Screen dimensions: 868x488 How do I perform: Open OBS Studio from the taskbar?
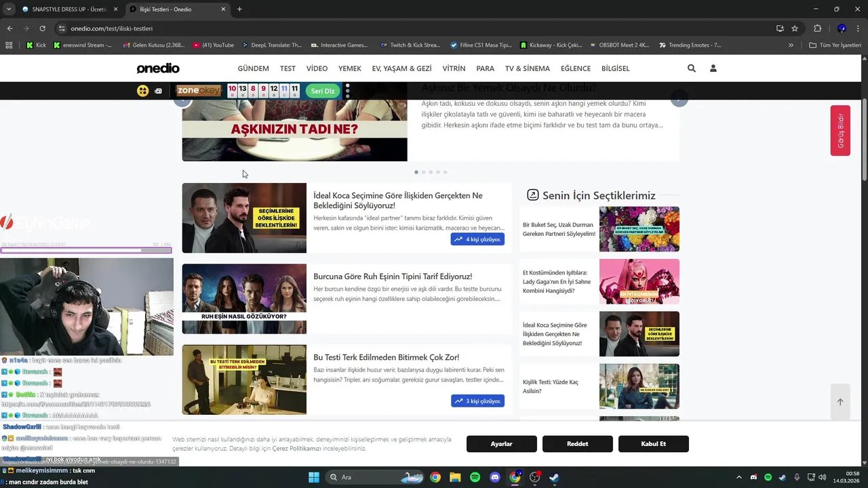[534, 477]
